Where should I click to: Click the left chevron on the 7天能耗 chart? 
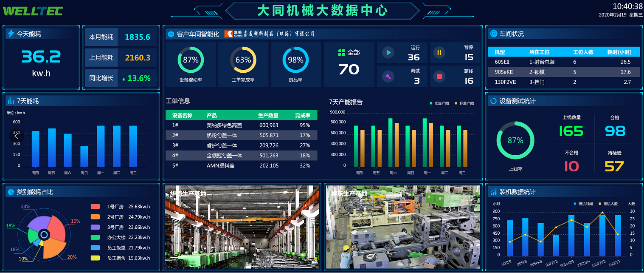point(16,136)
